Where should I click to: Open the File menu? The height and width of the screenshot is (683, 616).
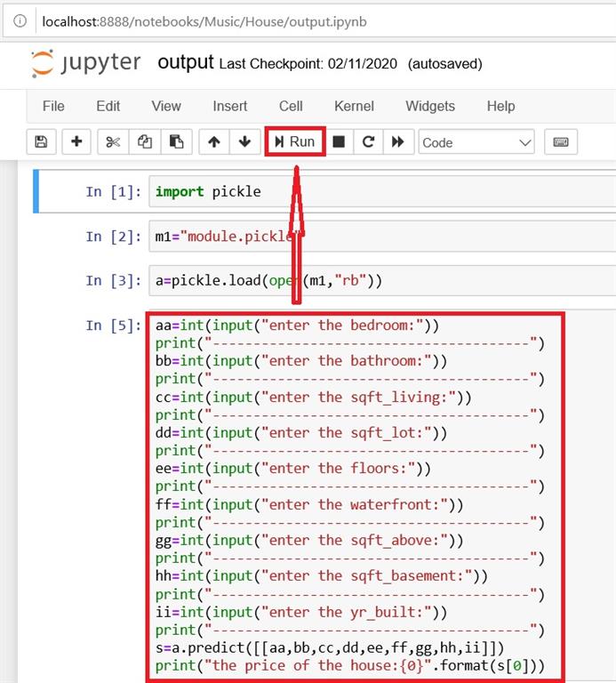pyautogui.click(x=53, y=107)
